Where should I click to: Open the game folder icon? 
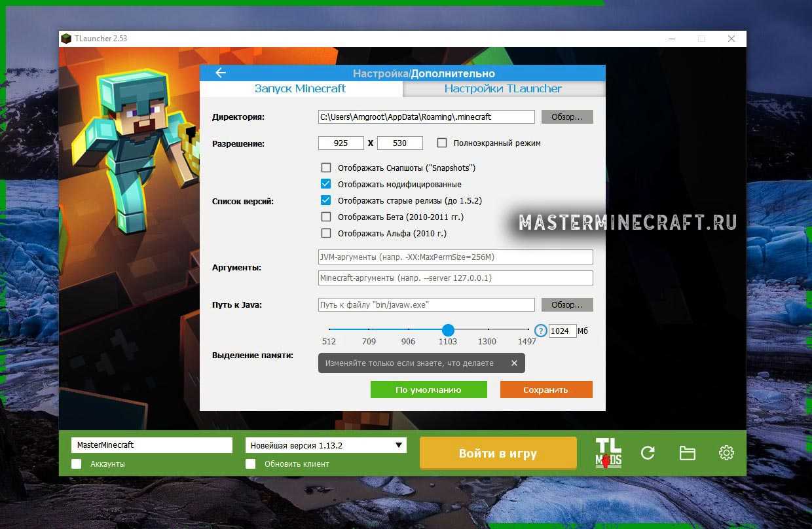687,453
